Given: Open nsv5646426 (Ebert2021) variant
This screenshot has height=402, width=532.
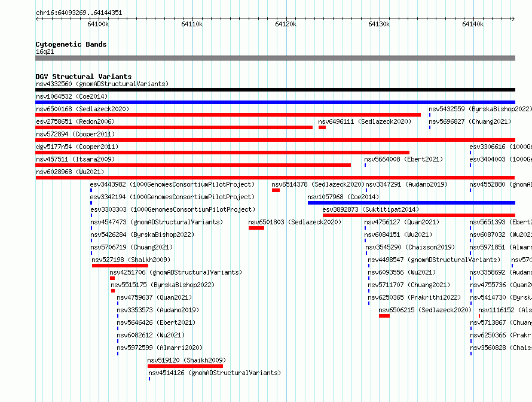Looking at the screenshot, I should pyautogui.click(x=156, y=322).
